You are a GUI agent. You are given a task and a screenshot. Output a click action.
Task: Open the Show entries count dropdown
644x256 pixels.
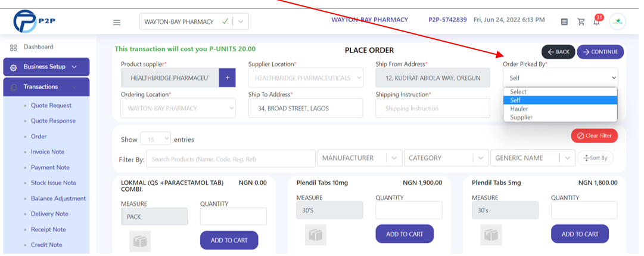tap(155, 140)
